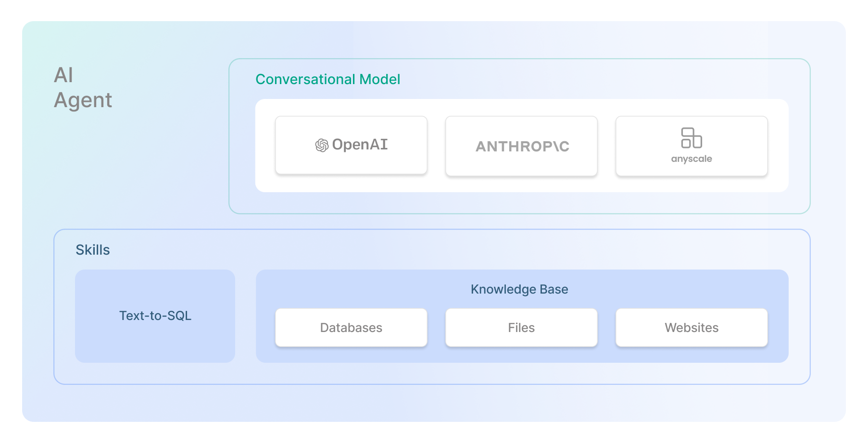Click the OpenAI knot logo icon

[x=321, y=145]
